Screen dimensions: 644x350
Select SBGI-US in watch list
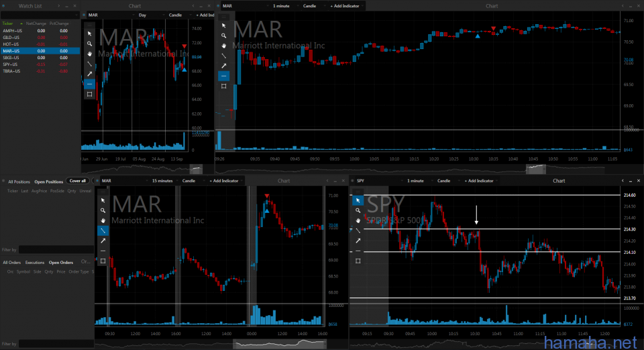(x=40, y=58)
